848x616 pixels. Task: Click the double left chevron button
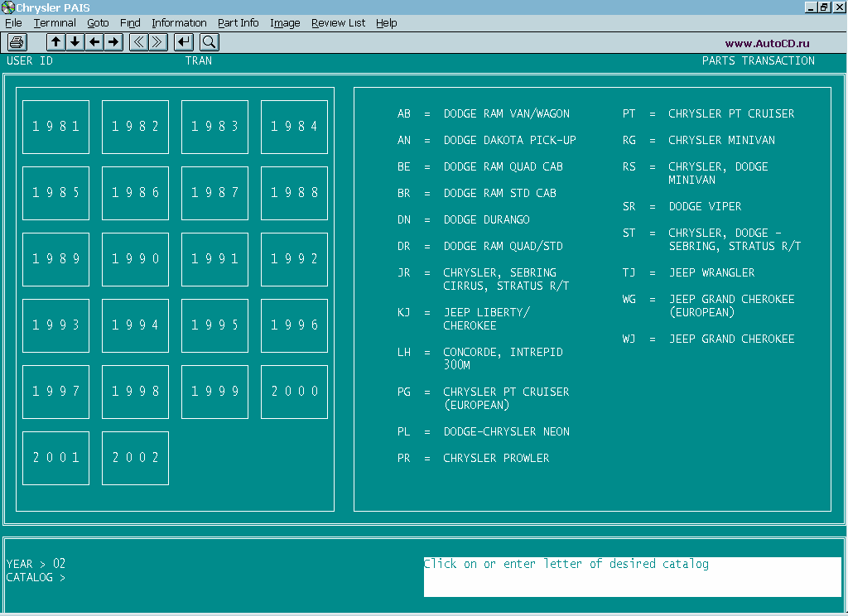139,42
